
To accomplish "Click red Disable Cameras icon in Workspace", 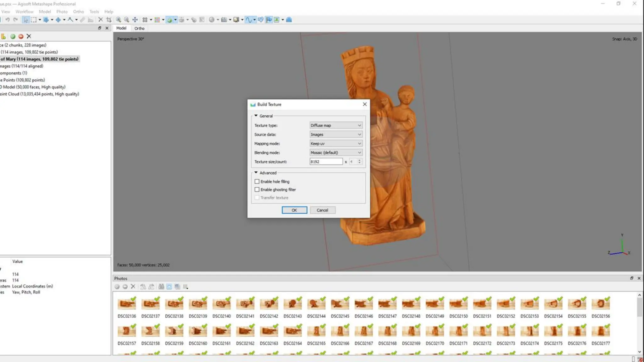I will click(x=21, y=36).
